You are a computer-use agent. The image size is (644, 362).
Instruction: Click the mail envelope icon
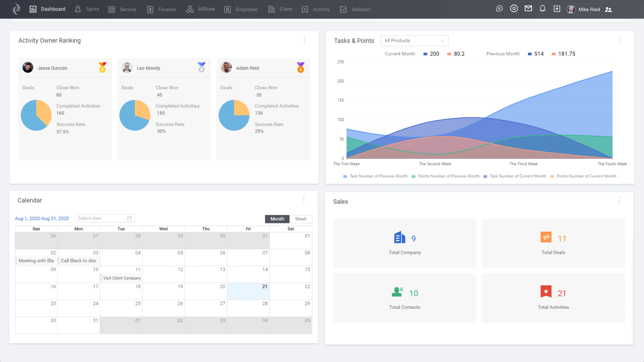pos(528,9)
